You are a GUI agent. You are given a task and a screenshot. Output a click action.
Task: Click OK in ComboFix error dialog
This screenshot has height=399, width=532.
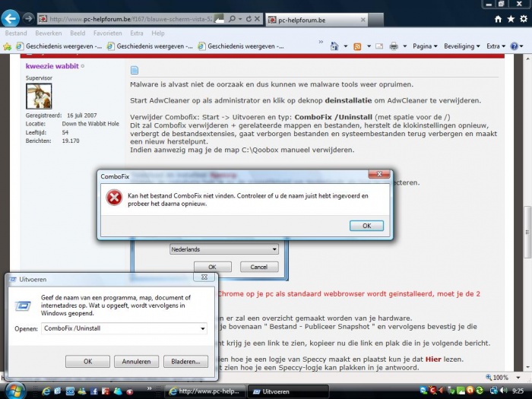(x=366, y=226)
